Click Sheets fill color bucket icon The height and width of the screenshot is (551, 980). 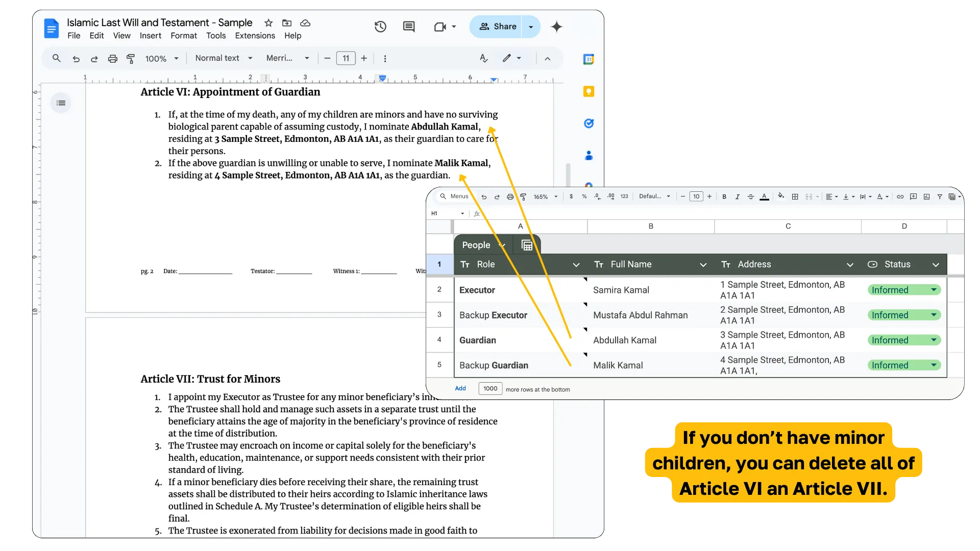click(x=781, y=196)
